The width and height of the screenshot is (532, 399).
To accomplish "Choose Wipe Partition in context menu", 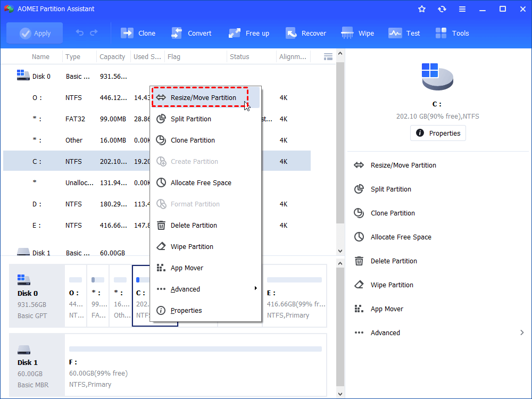I will click(205, 247).
